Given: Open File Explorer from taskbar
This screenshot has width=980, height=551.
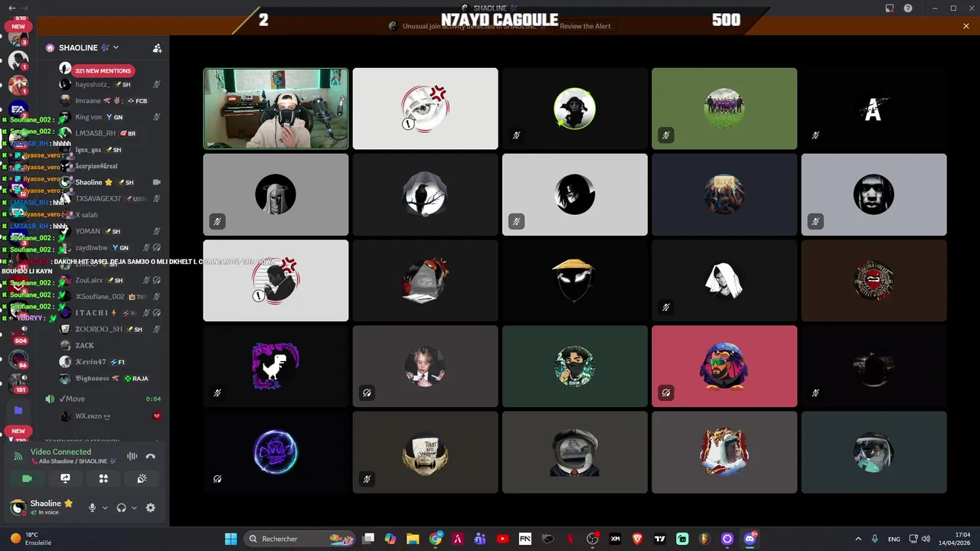Looking at the screenshot, I should click(413, 539).
